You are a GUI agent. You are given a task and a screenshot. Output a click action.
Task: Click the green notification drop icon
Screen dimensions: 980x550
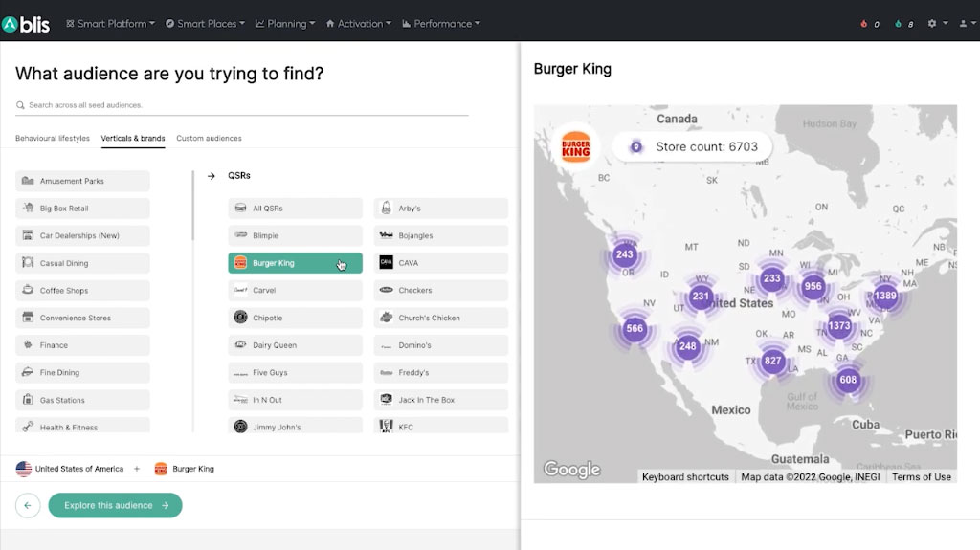(898, 24)
